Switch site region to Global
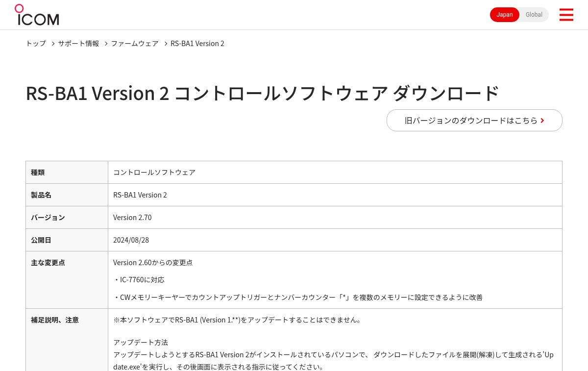The image size is (588, 371). coord(534,15)
